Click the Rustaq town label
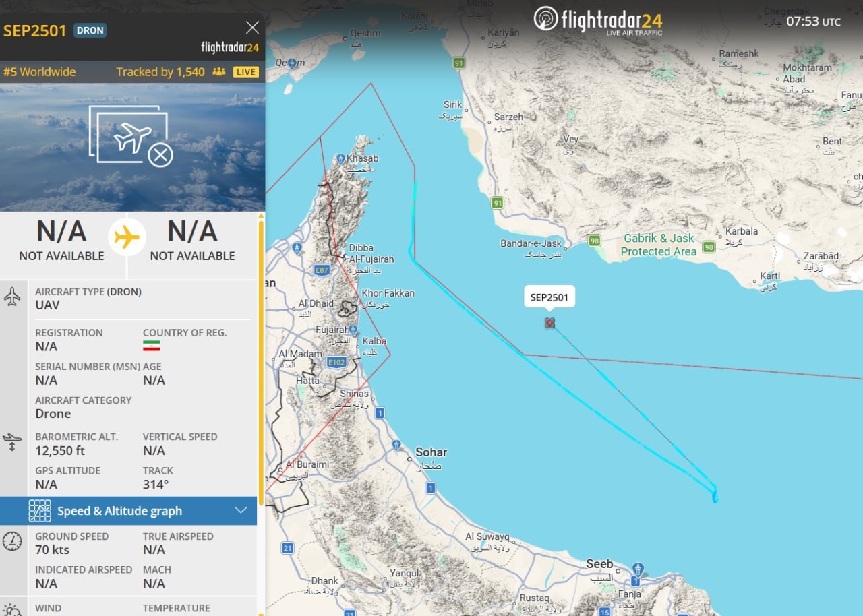This screenshot has height=616, width=863. pos(535,598)
